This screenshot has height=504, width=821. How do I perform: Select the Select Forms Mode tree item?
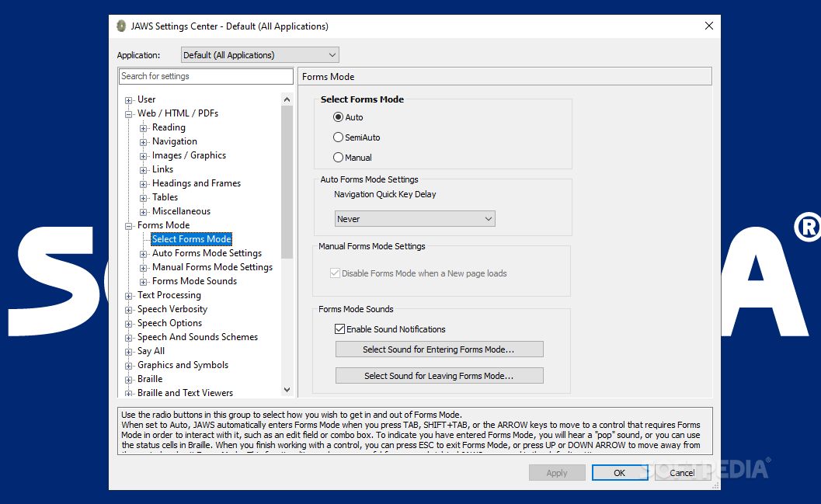pos(192,239)
